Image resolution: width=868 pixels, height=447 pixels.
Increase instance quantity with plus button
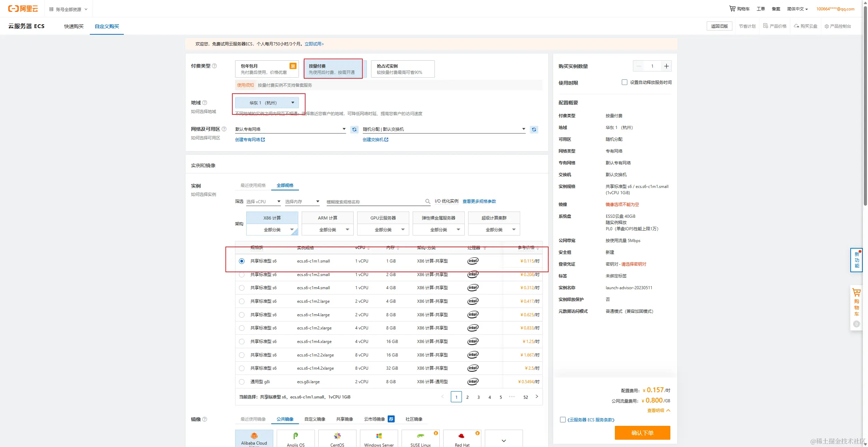point(666,66)
